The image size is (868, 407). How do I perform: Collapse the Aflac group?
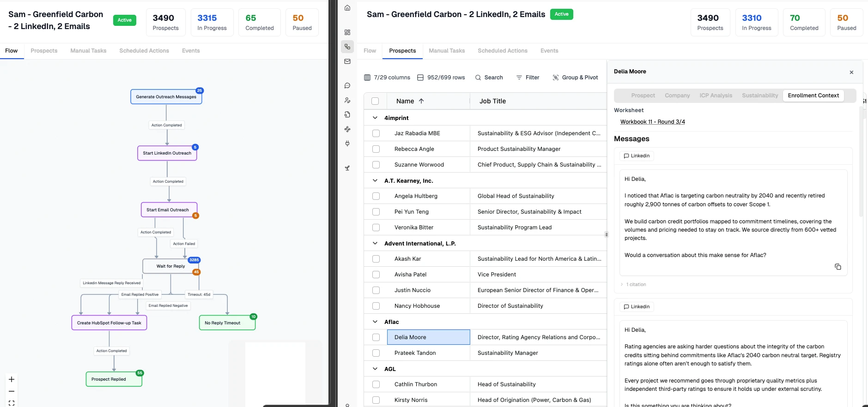[375, 322]
